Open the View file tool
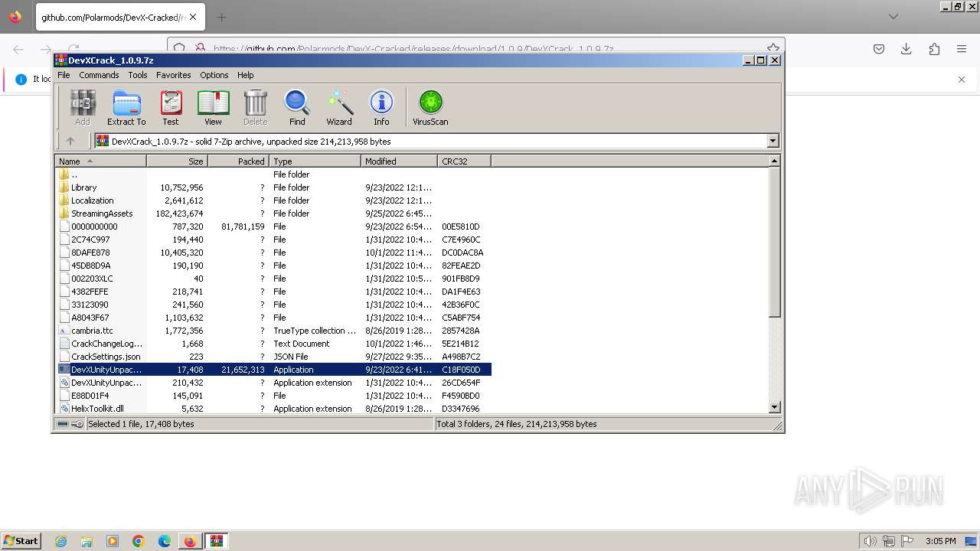Image resolution: width=980 pixels, height=551 pixels. point(213,108)
